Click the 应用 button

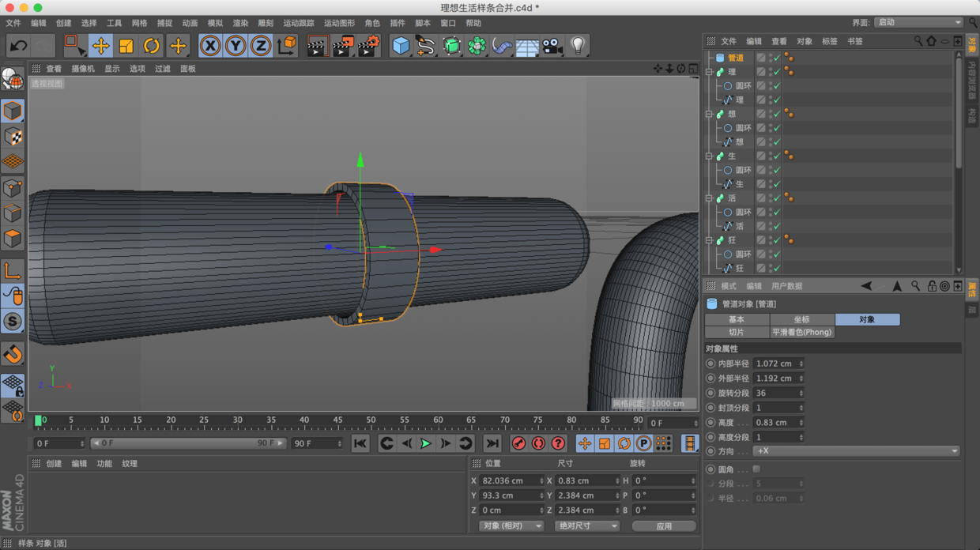click(x=664, y=526)
